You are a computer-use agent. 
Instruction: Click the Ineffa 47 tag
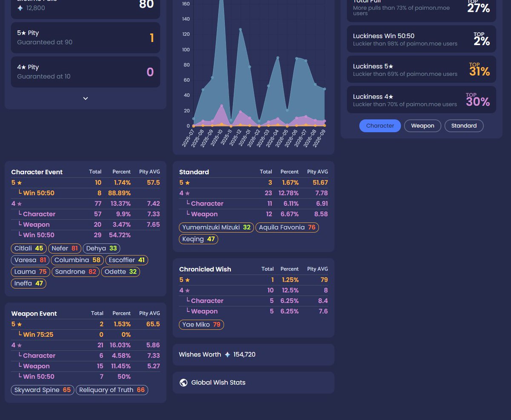29,283
